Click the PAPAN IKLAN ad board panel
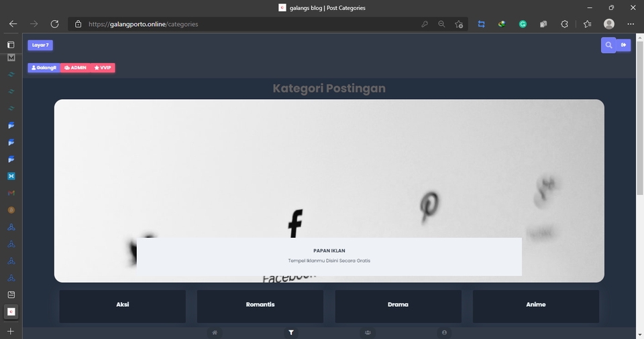Viewport: 644px width, 339px height. (x=329, y=257)
